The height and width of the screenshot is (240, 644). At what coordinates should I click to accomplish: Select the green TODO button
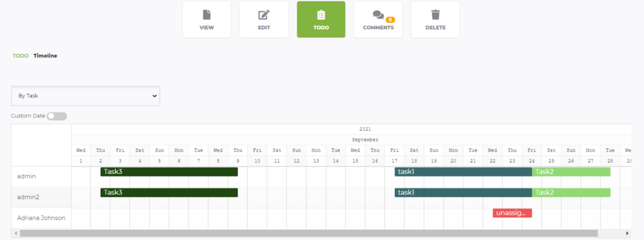[x=321, y=19]
